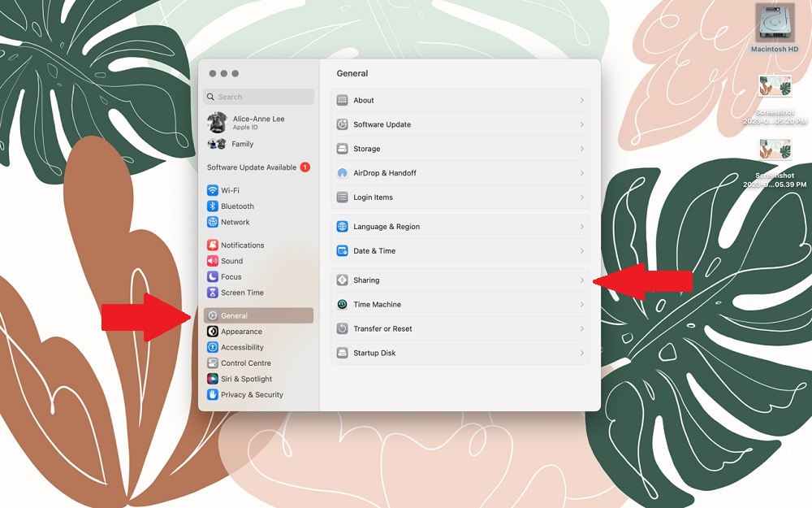
Task: Click the Language & Region globe icon
Action: [x=343, y=227]
